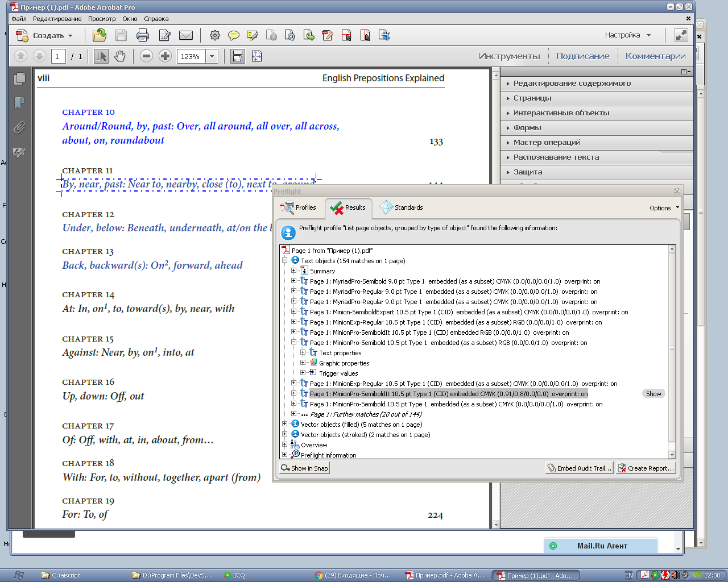
Task: Click the Show in Snap button
Action: tap(304, 468)
